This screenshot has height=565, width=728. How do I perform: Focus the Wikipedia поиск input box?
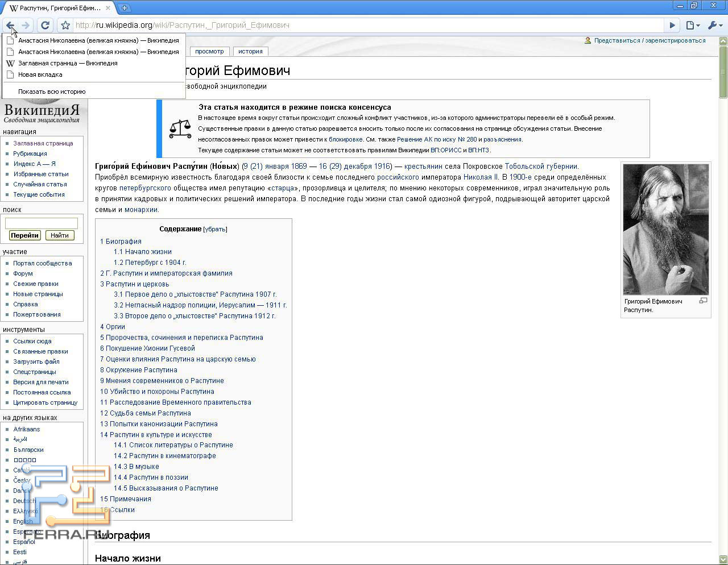point(41,223)
